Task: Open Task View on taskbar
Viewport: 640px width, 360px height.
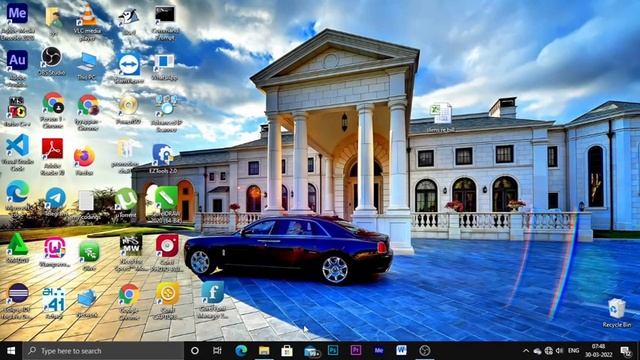Action: pos(217,351)
